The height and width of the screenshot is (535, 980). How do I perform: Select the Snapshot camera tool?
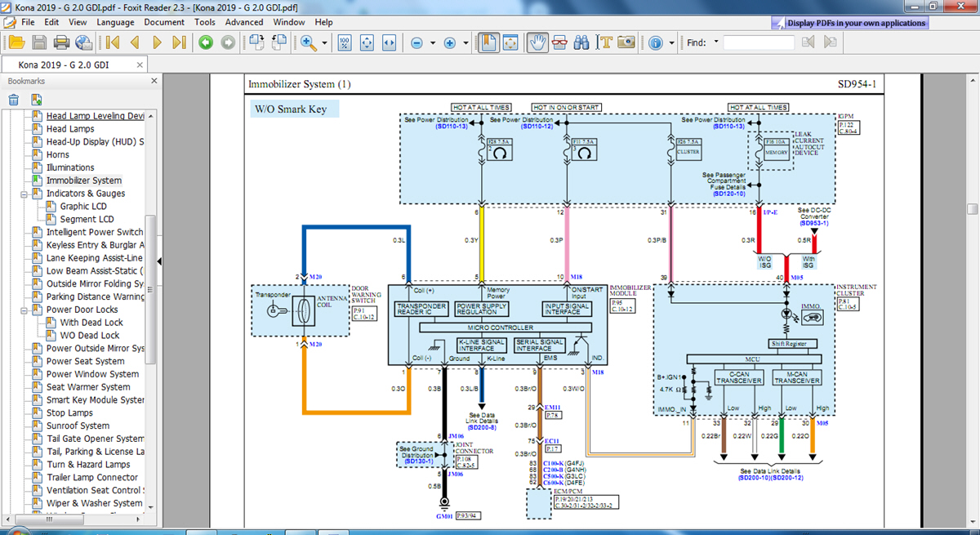tap(626, 42)
